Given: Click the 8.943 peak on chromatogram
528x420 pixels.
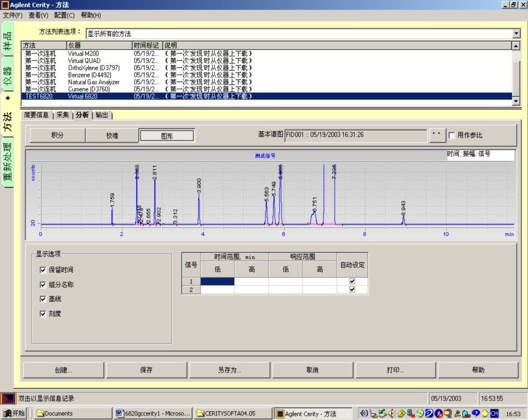Looking at the screenshot, I should [403, 220].
